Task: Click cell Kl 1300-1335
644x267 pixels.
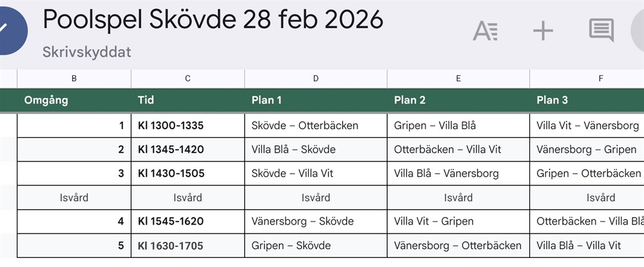Action: 187,125
